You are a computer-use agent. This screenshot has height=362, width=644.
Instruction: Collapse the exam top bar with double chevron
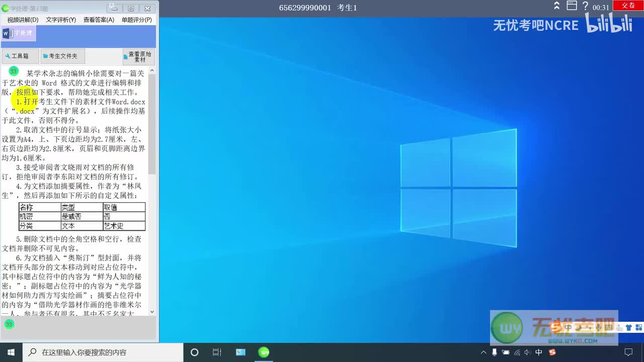tap(557, 6)
